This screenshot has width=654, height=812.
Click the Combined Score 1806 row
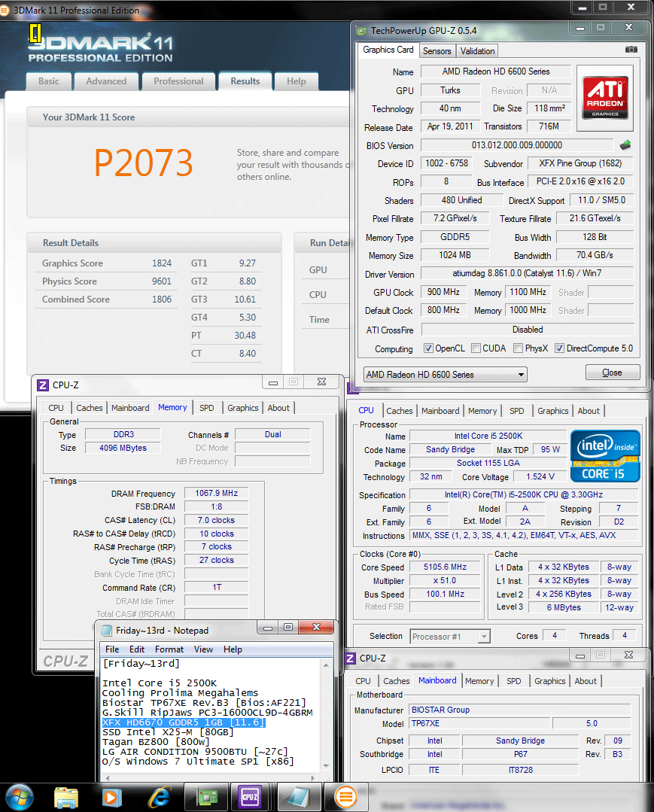[x=106, y=300]
